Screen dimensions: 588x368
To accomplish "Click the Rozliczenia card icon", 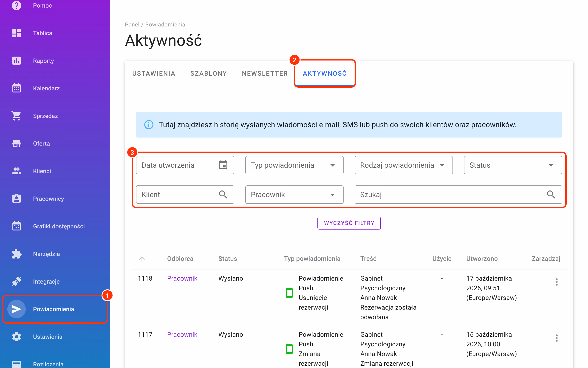I will (16, 364).
